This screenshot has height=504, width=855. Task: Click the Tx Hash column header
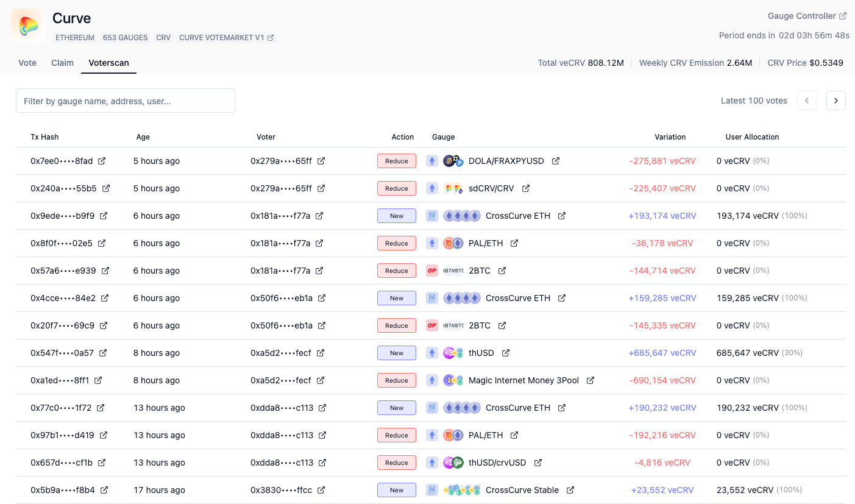[44, 137]
